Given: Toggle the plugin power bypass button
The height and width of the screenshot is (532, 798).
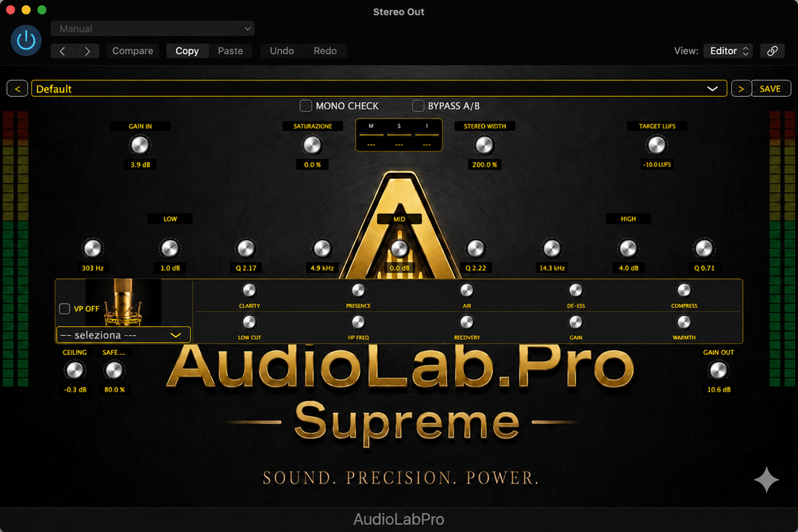Looking at the screenshot, I should click(x=26, y=40).
